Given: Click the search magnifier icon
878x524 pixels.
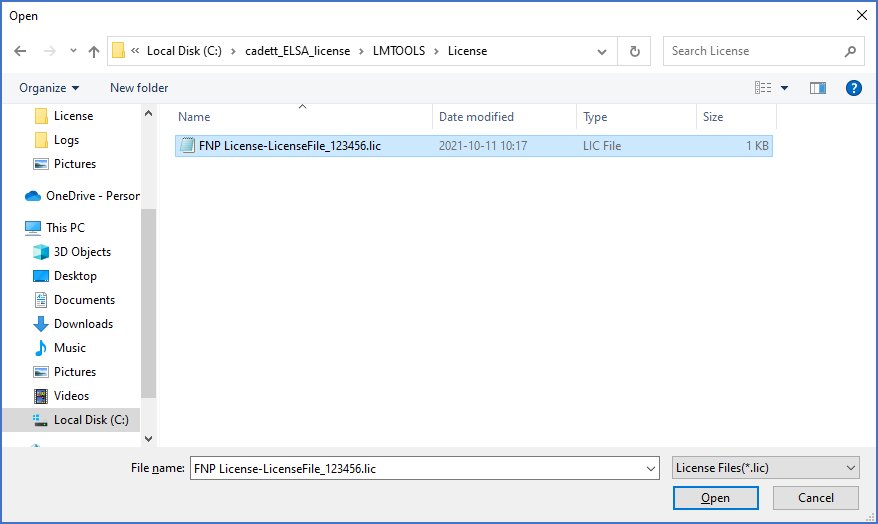Looking at the screenshot, I should click(x=851, y=52).
